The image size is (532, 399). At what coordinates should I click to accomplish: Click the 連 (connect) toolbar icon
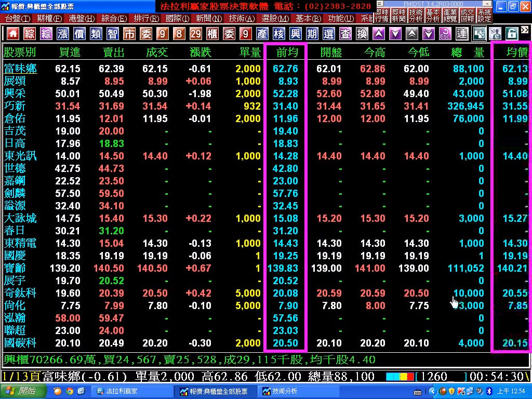click(462, 34)
